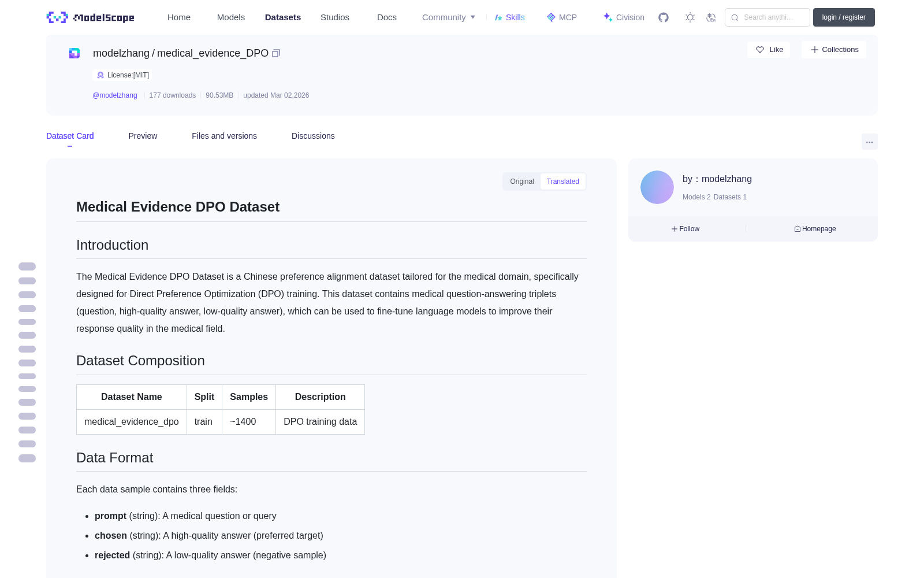
Task: Click "Each data sample contains three fields:" line
Action: pyautogui.click(x=157, y=490)
